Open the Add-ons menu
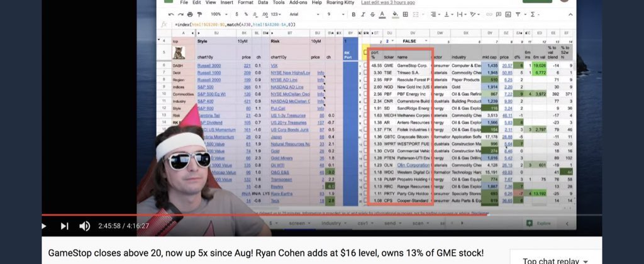This screenshot has height=264, width=644. click(x=298, y=3)
